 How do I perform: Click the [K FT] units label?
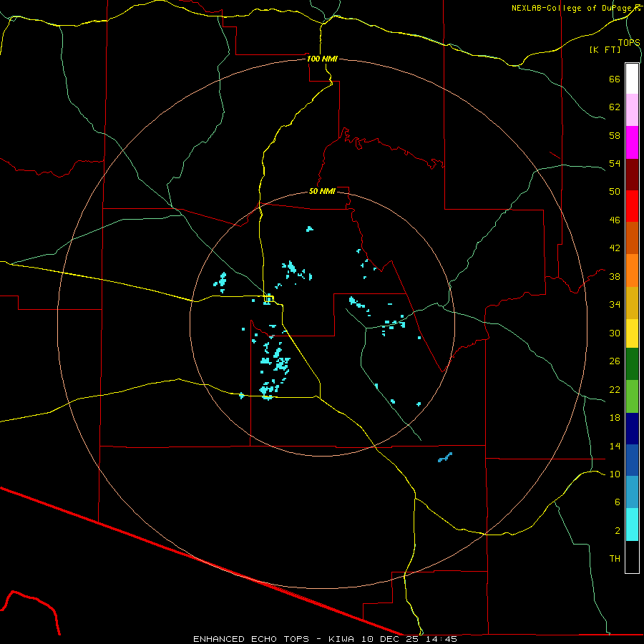pos(605,49)
